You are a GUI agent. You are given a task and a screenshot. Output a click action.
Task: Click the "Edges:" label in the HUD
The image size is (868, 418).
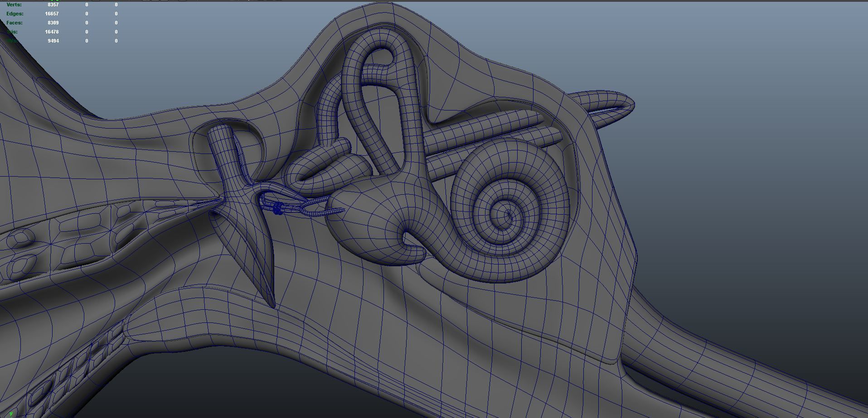(x=15, y=14)
